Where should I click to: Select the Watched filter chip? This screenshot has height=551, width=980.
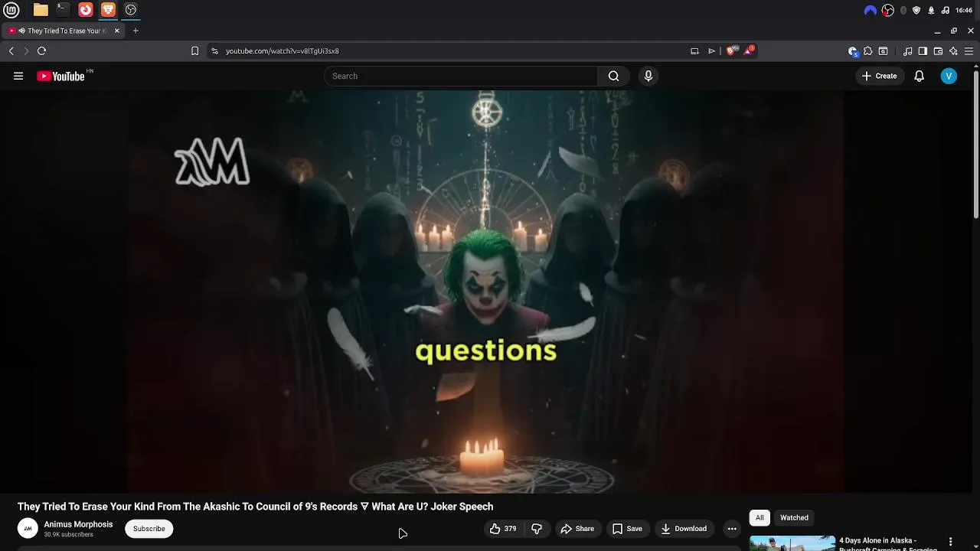click(794, 517)
